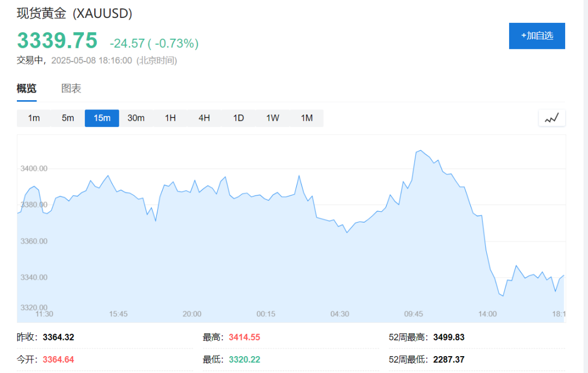Select the 15m timeframe
This screenshot has height=373, width=588.
pos(102,118)
